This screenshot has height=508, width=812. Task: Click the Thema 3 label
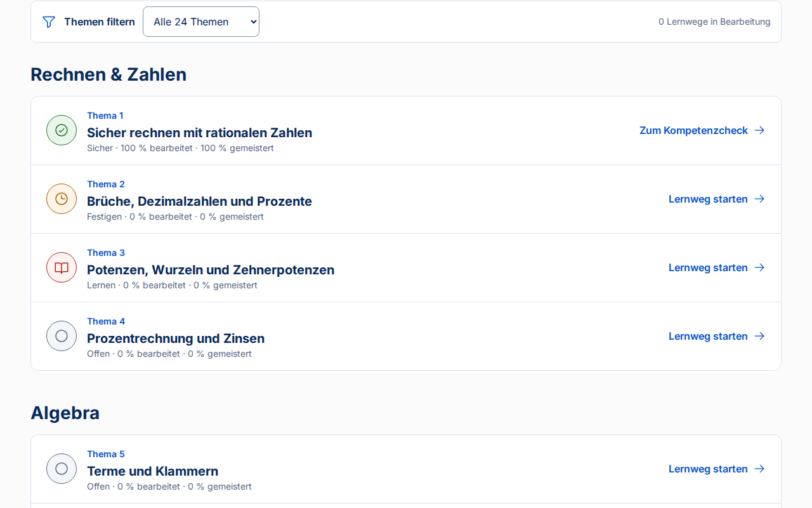[x=106, y=253]
